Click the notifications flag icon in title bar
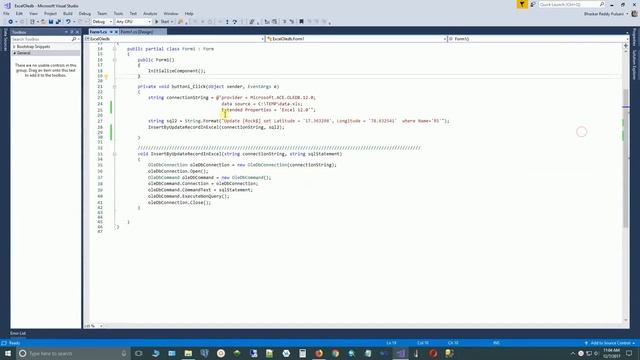The height and width of the screenshot is (360, 640). tap(533, 4)
